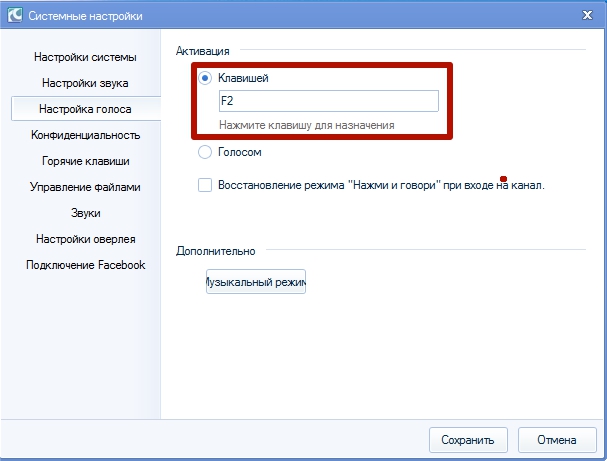The width and height of the screenshot is (607, 461).
Task: Go to Конфиденциальность settings
Action: (85, 134)
